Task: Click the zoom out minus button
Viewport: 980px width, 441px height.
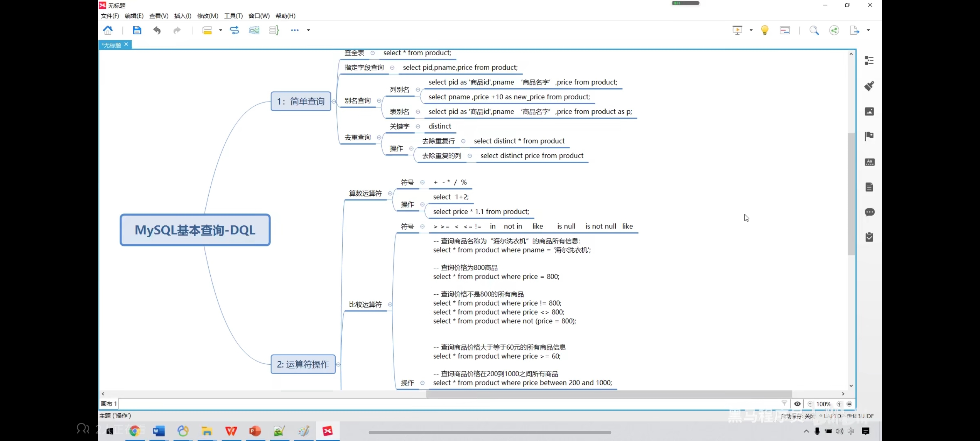Action: (810, 404)
